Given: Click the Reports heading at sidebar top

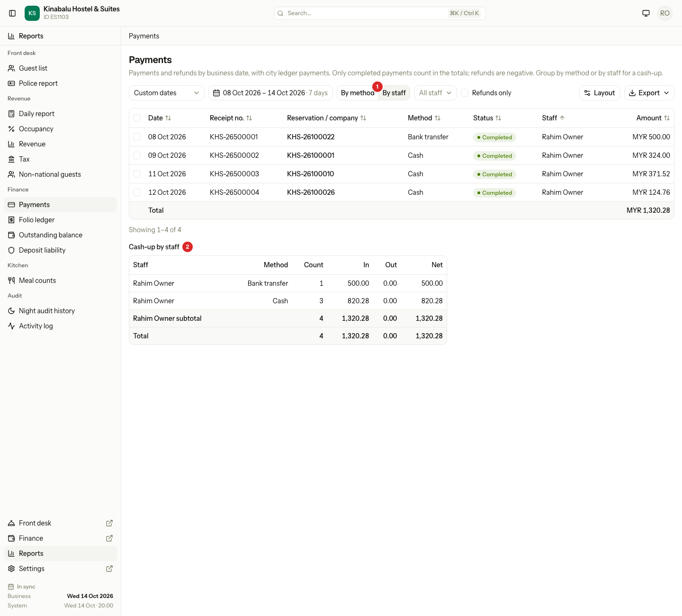Looking at the screenshot, I should [x=31, y=36].
